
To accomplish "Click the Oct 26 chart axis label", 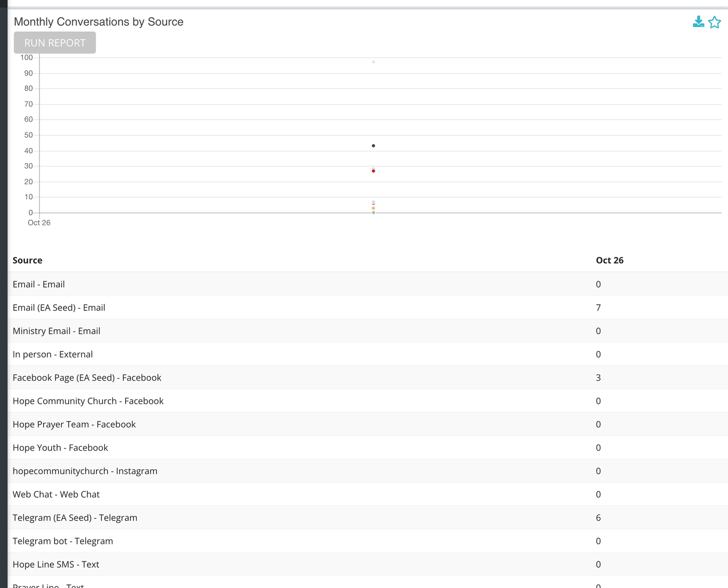I will [39, 223].
